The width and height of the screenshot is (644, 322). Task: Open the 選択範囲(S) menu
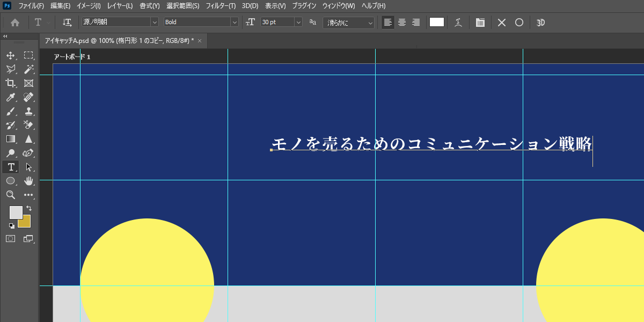182,6
